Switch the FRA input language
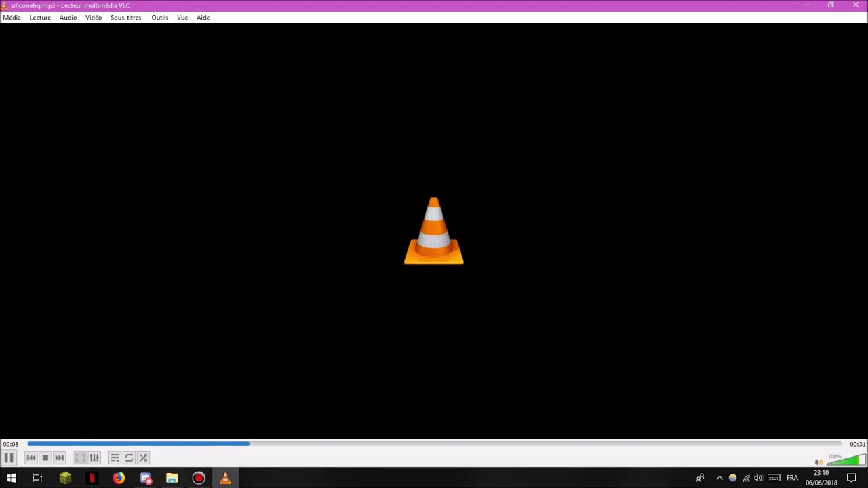Image resolution: width=868 pixels, height=488 pixels. point(792,478)
